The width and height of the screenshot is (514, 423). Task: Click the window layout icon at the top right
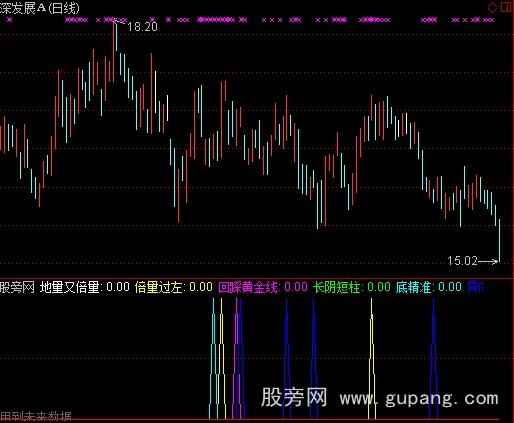[507, 7]
